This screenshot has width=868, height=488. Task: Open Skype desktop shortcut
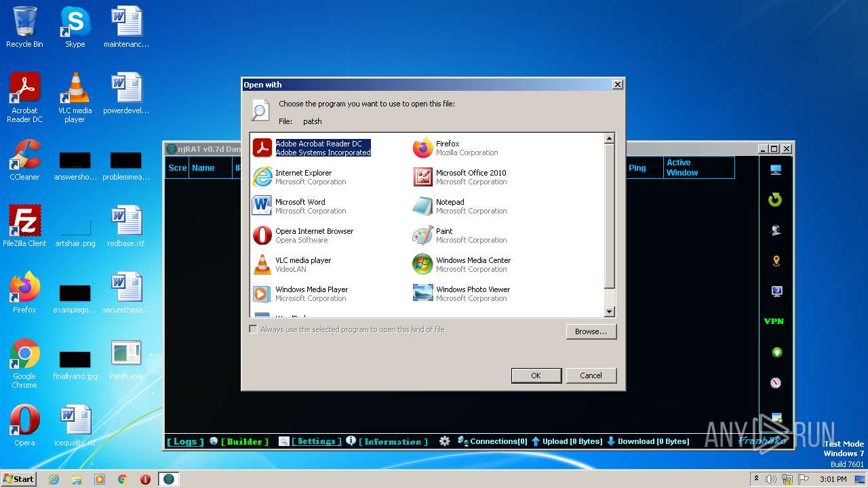click(75, 27)
